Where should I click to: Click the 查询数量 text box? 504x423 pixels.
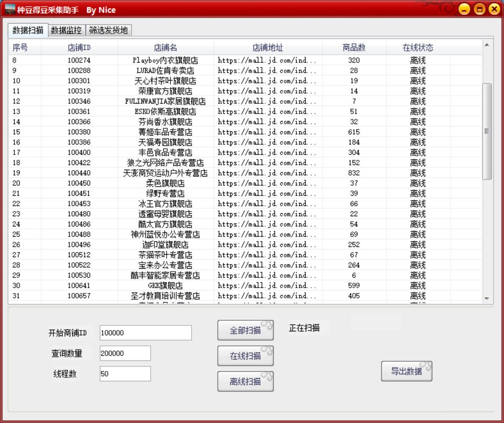(x=125, y=353)
